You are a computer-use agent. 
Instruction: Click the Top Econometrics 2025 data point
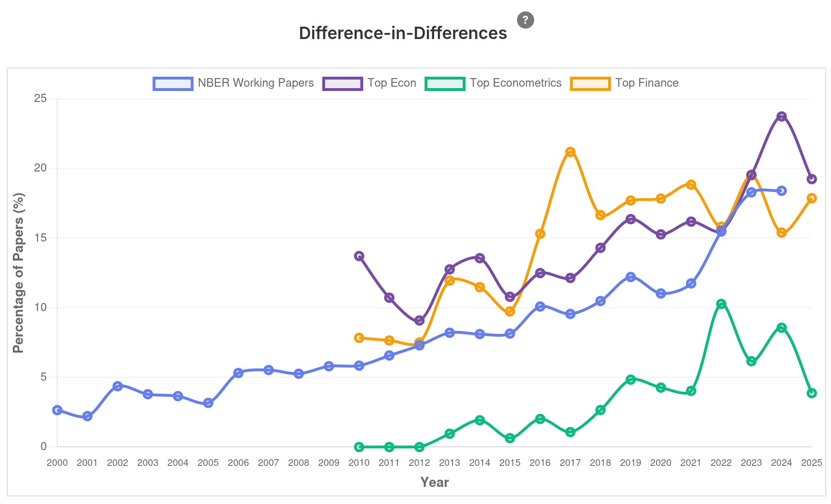(812, 393)
